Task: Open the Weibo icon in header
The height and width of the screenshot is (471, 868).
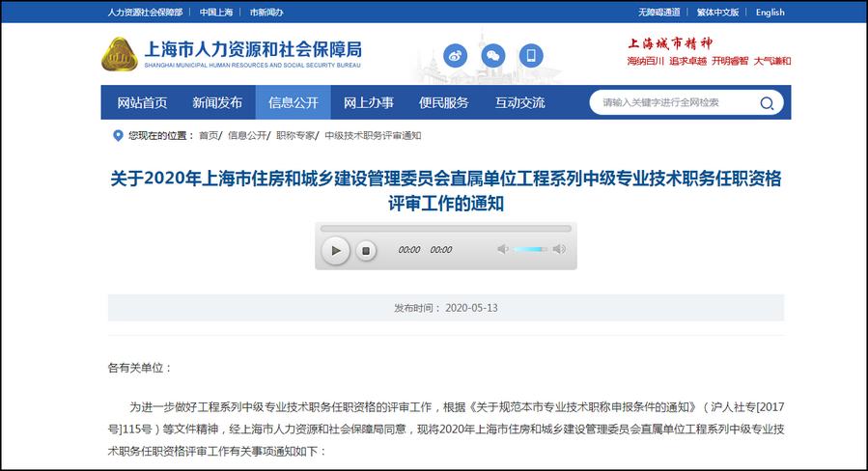Action: 455,56
